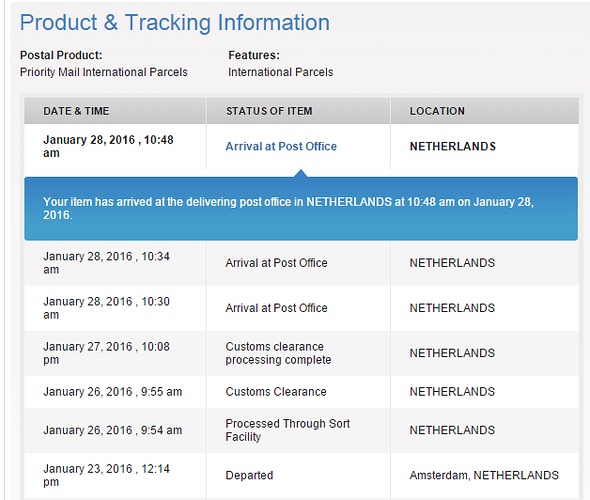
Task: Click the Arrival at Post Office link
Action: coord(281,146)
